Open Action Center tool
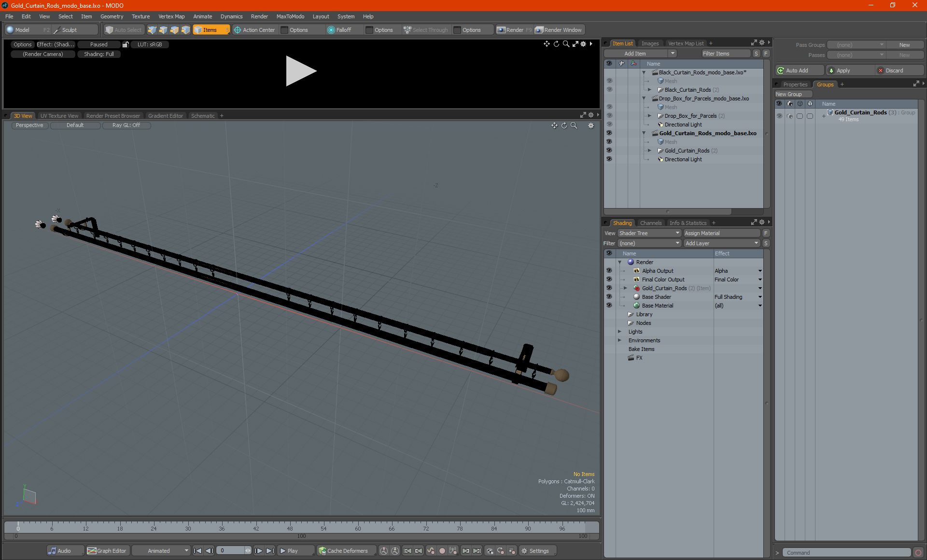This screenshot has width=927, height=560. tap(254, 30)
